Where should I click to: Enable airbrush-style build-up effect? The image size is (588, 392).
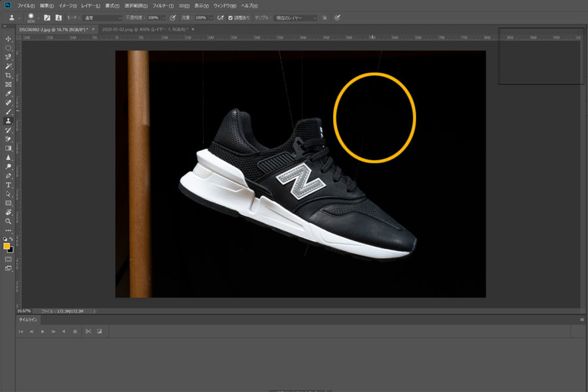[221, 18]
